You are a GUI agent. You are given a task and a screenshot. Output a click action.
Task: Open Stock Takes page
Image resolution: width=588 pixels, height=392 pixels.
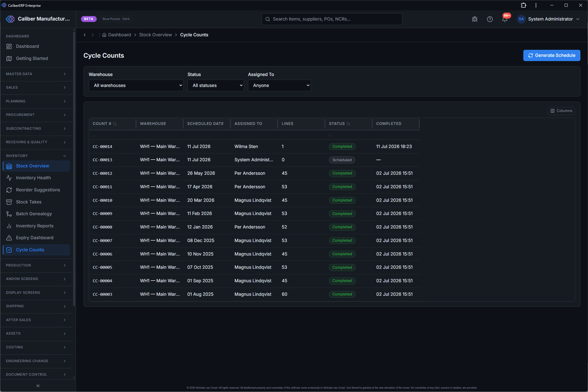37,202
